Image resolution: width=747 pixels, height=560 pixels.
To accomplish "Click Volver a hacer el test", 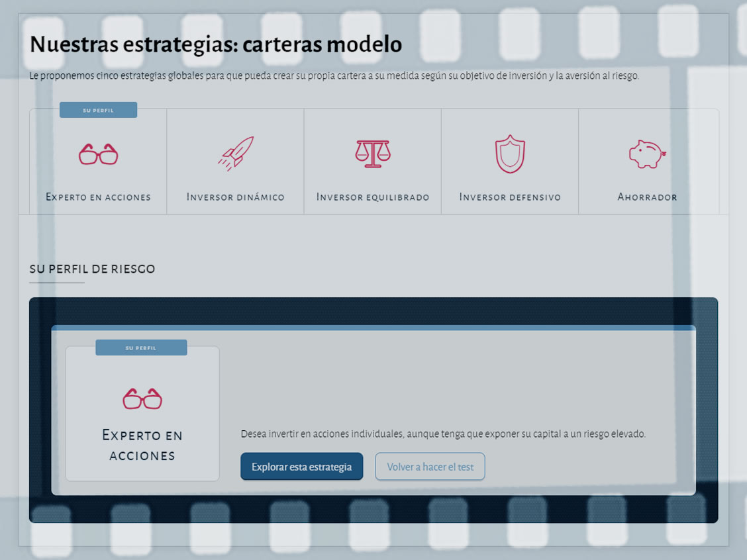I will pyautogui.click(x=430, y=466).
